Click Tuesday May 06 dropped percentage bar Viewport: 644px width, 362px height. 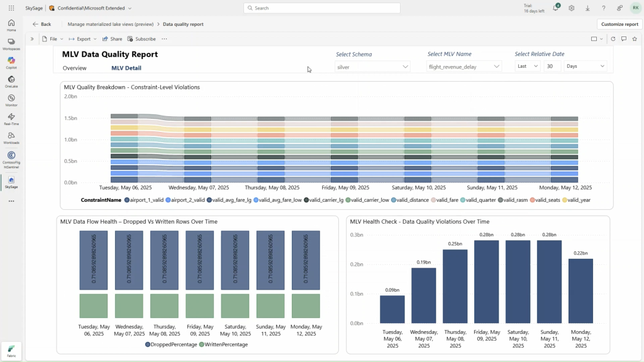[x=94, y=260]
